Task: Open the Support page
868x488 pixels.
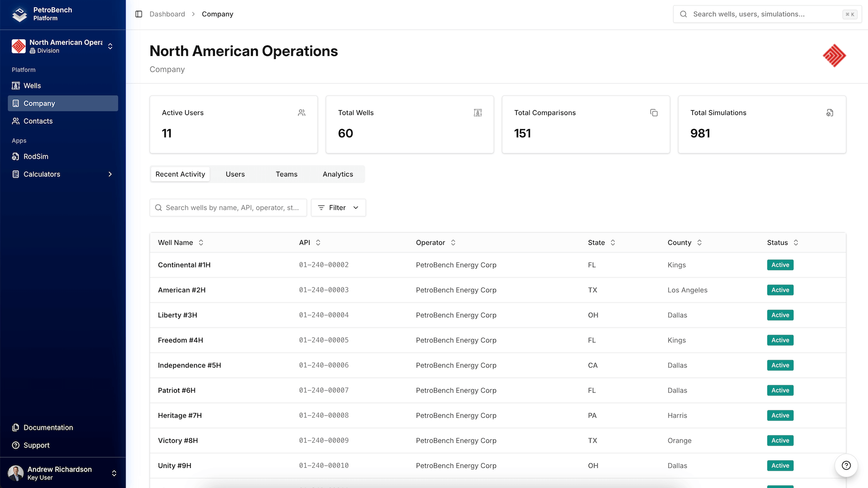Action: point(36,445)
